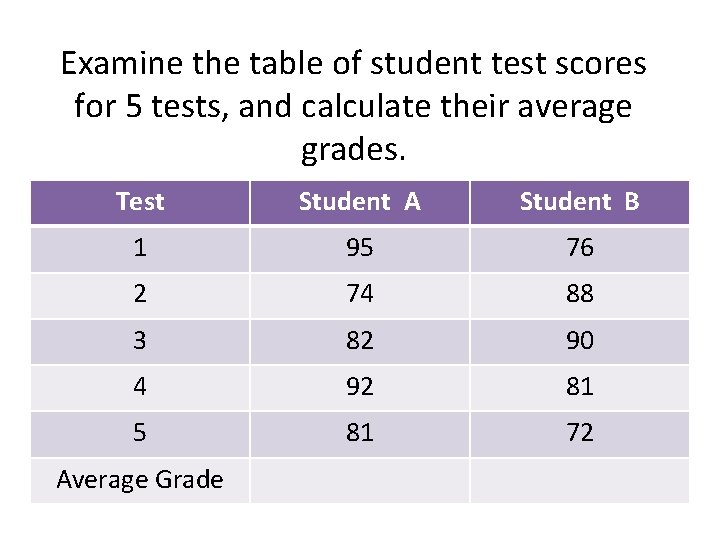Screen dimensions: 720x540
Task: Select test number 5 cell
Action: (x=140, y=433)
